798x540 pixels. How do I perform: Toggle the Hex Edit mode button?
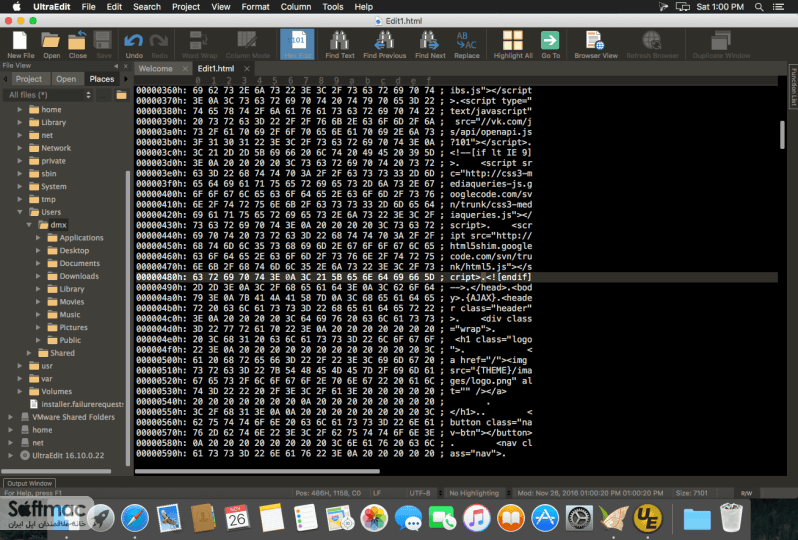tap(297, 45)
